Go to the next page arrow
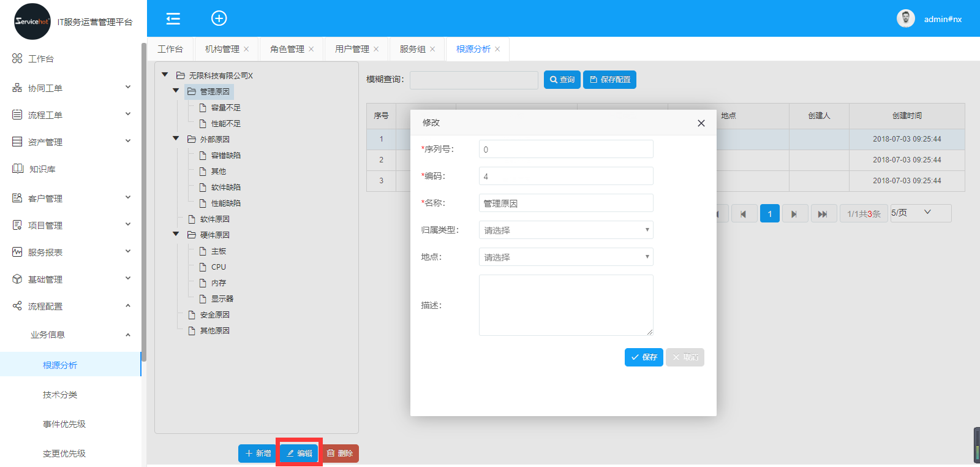The image size is (980, 467). [x=794, y=214]
